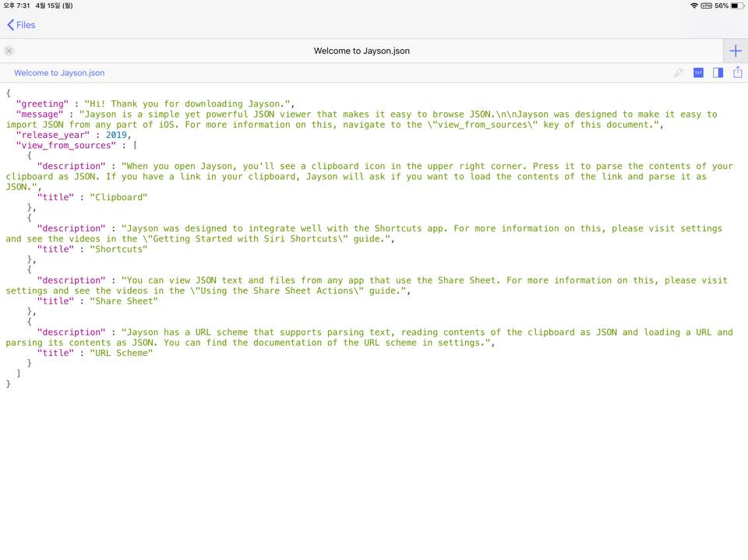Image resolution: width=748 pixels, height=560 pixels.
Task: Close the Welcome to Jayson.json tab
Action: tap(9, 51)
